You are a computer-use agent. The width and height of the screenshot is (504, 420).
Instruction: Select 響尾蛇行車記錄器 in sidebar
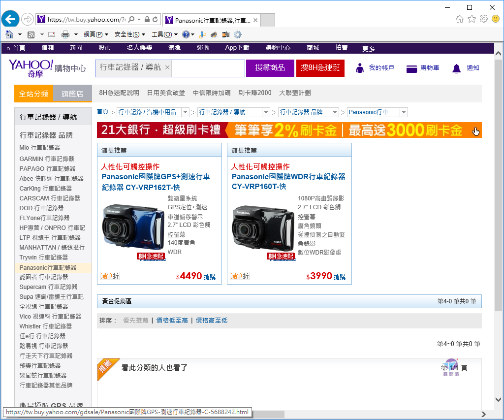pyautogui.click(x=43, y=376)
